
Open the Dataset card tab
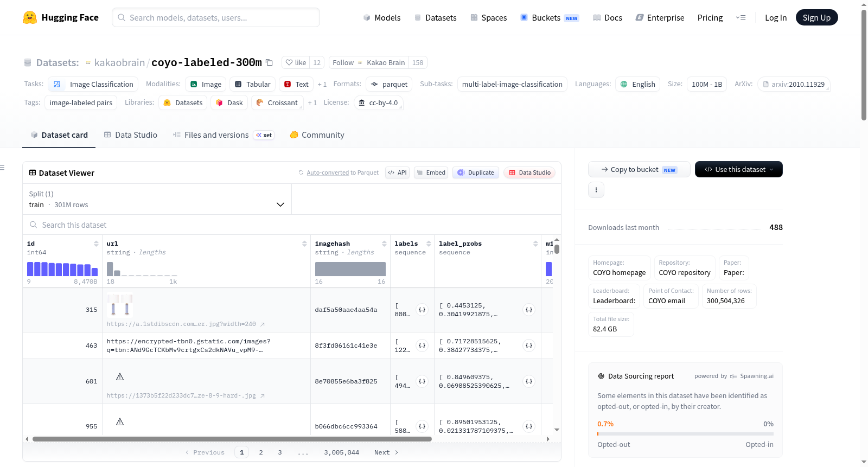point(59,135)
